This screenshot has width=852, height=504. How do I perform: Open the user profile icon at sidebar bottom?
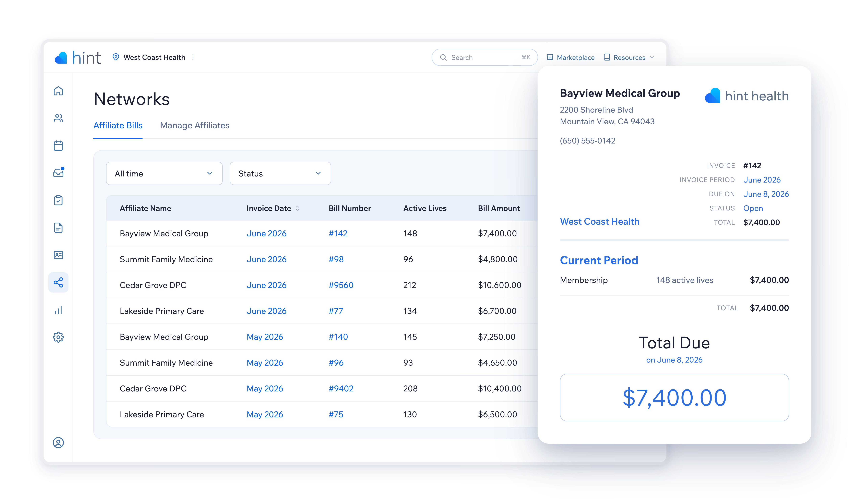pyautogui.click(x=58, y=443)
